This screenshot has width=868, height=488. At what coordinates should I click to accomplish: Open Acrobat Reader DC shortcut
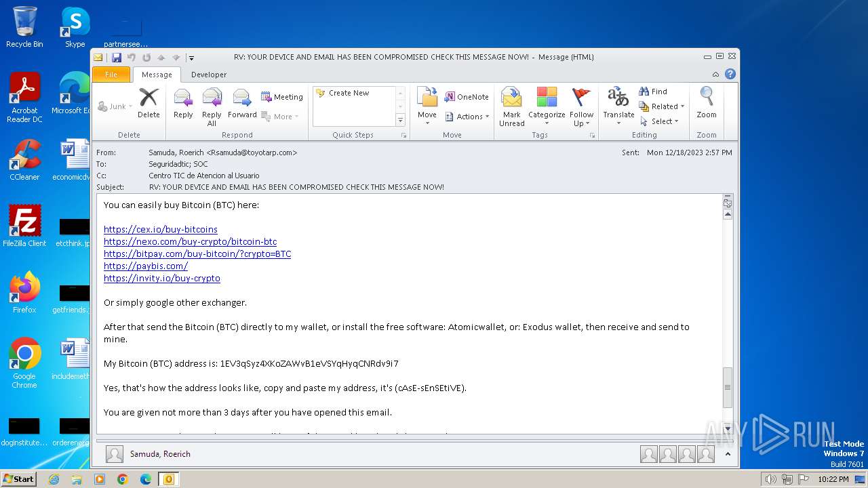pos(24,98)
